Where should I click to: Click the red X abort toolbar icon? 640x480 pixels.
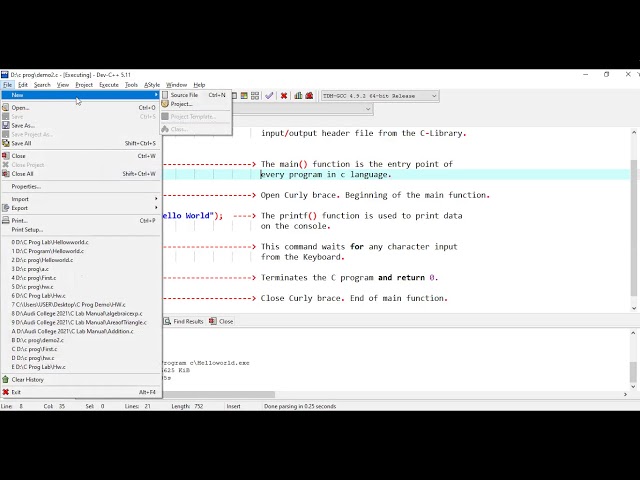coord(284,96)
